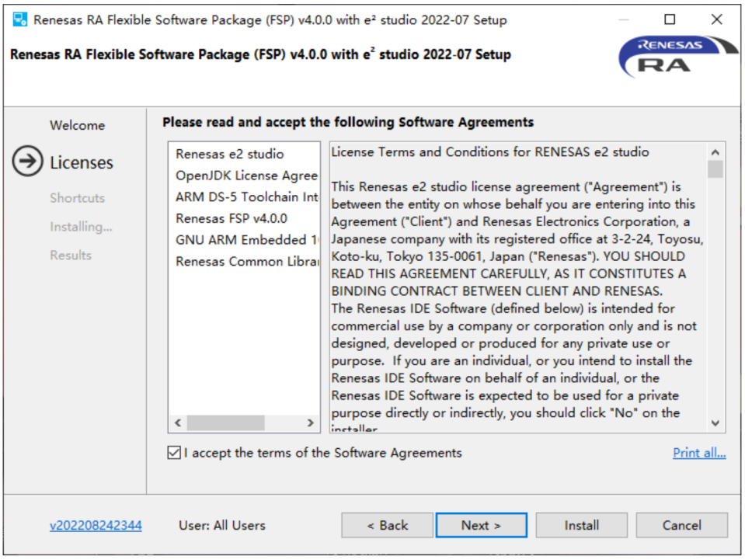This screenshot has height=560, width=745.
Task: Click the license terms heading text
Action: (x=490, y=152)
